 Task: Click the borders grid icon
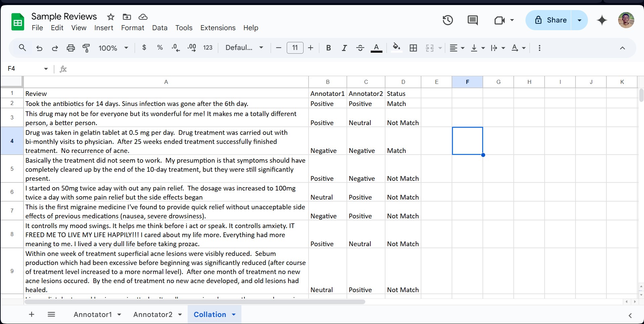pyautogui.click(x=413, y=48)
